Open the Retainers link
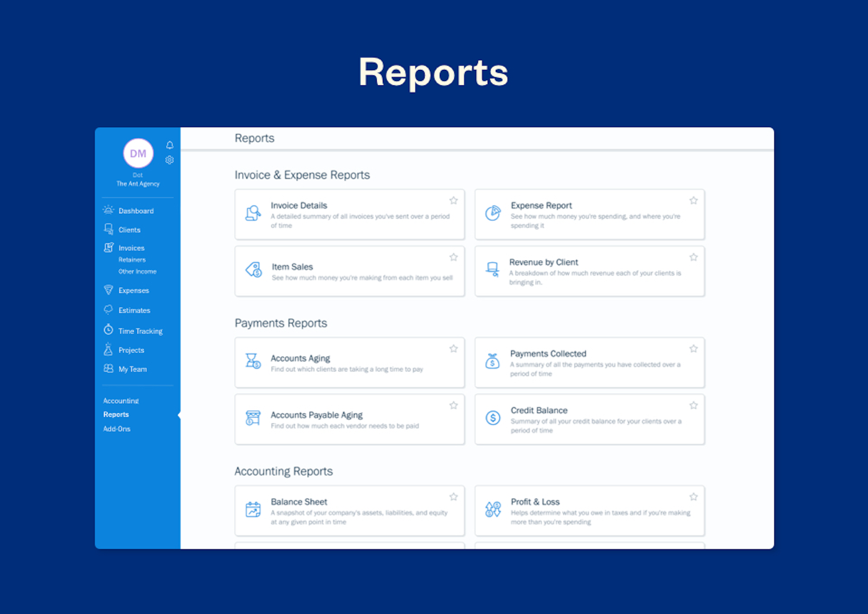Image resolution: width=868 pixels, height=614 pixels. 132,260
